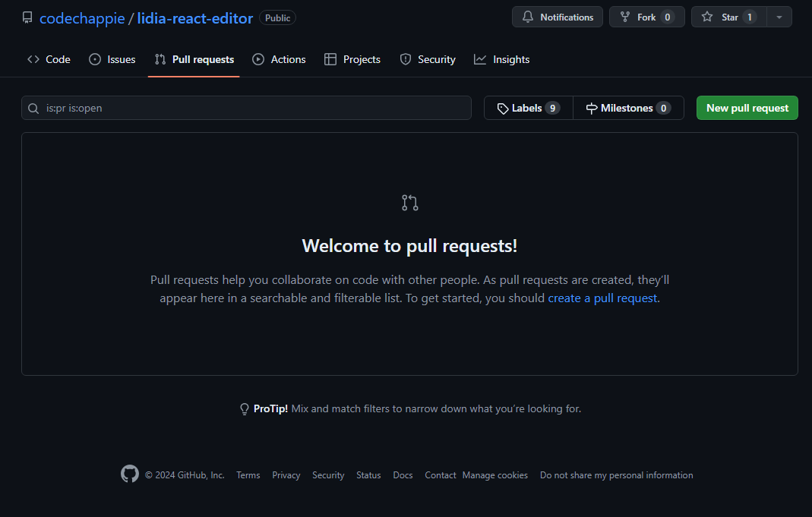The width and height of the screenshot is (812, 517).
Task: Open the Security tab
Action: click(428, 59)
